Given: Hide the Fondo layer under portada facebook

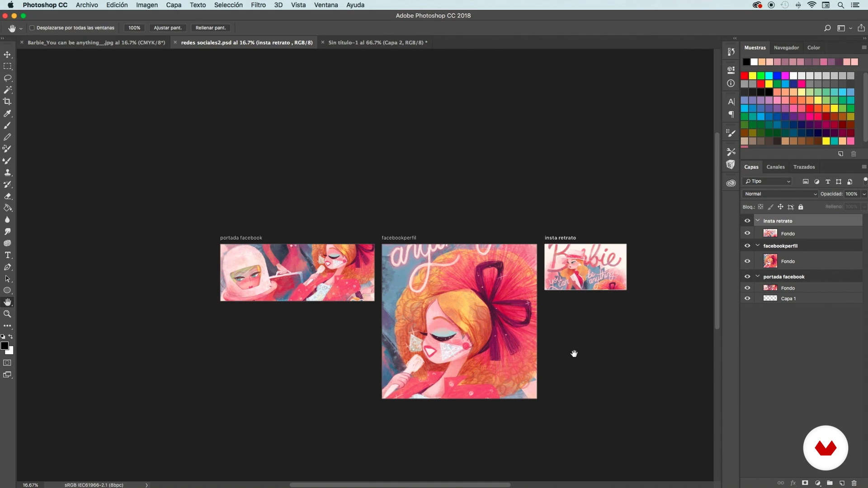Looking at the screenshot, I should pyautogui.click(x=747, y=288).
